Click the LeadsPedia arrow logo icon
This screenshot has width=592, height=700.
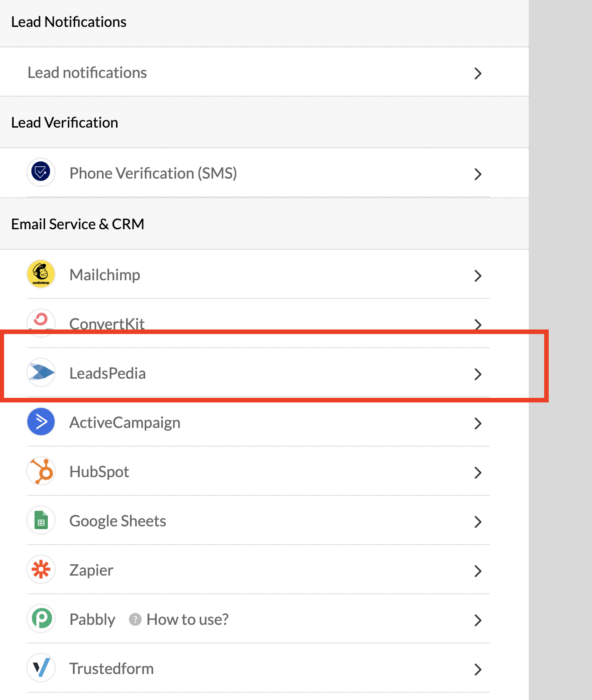[x=41, y=373]
